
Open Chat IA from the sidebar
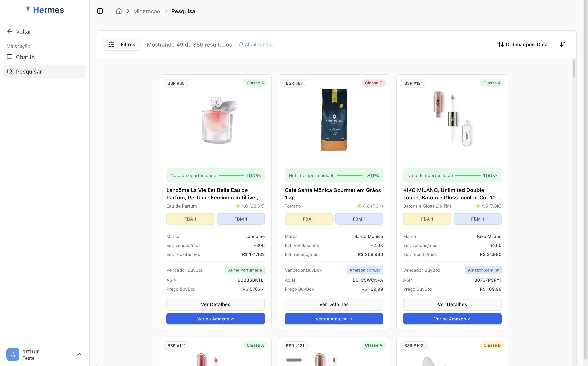pos(25,57)
